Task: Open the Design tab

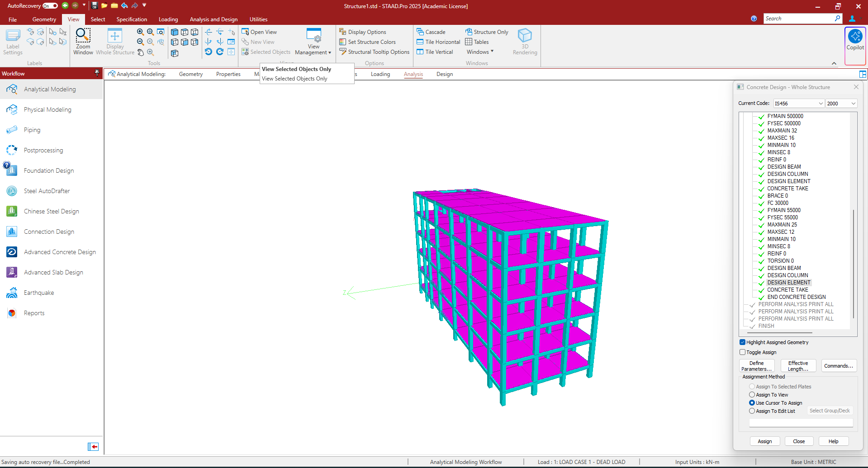Action: click(x=444, y=74)
